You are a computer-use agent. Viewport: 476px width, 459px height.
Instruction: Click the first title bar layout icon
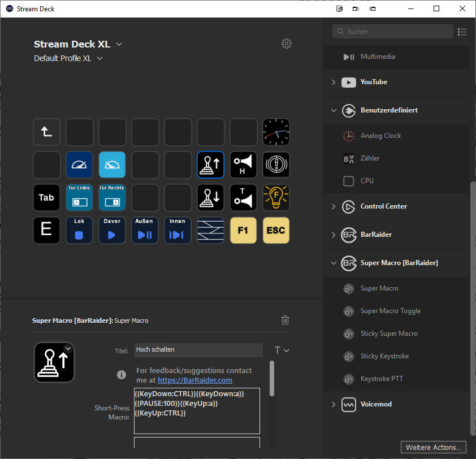(339, 9)
